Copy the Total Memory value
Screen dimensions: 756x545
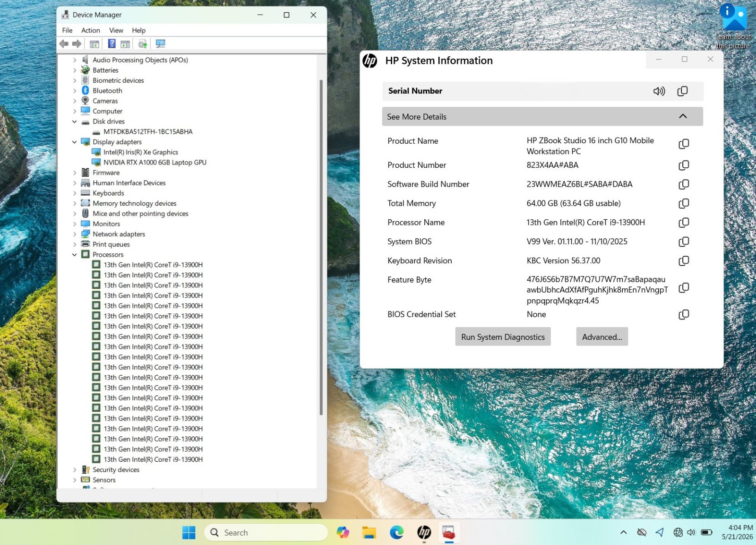[684, 204]
